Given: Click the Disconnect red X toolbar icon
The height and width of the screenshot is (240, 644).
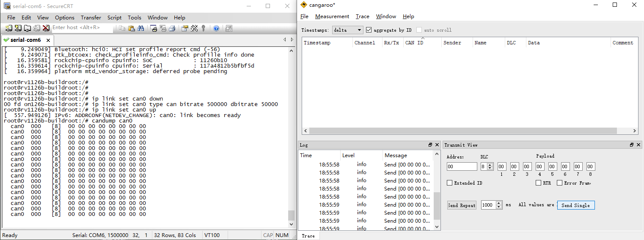Looking at the screenshot, I should pyautogui.click(x=46, y=28).
